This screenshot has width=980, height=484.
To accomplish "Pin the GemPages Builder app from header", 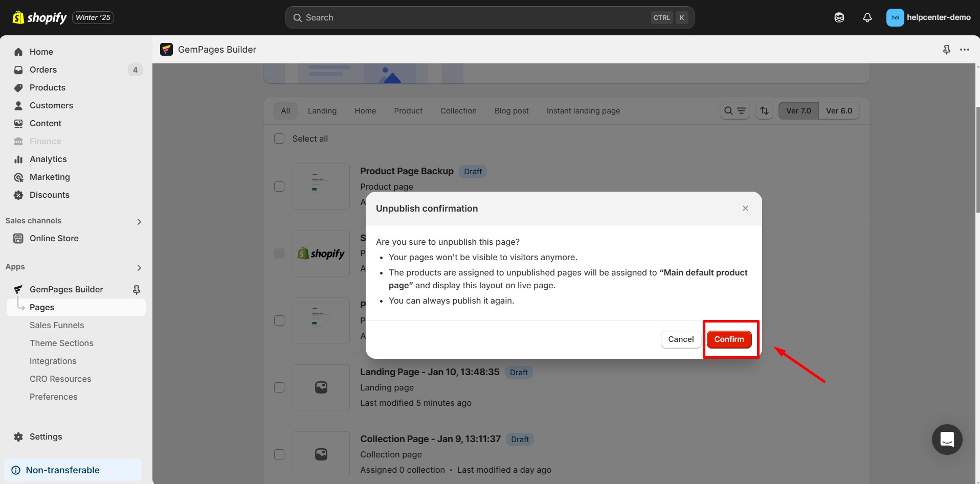I will coord(946,50).
